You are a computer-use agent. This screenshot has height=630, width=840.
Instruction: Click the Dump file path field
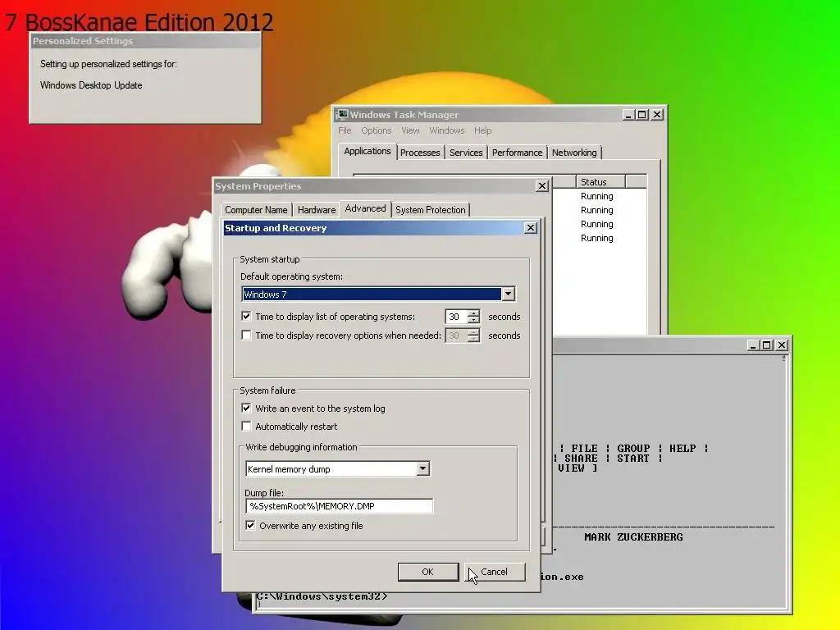click(339, 505)
